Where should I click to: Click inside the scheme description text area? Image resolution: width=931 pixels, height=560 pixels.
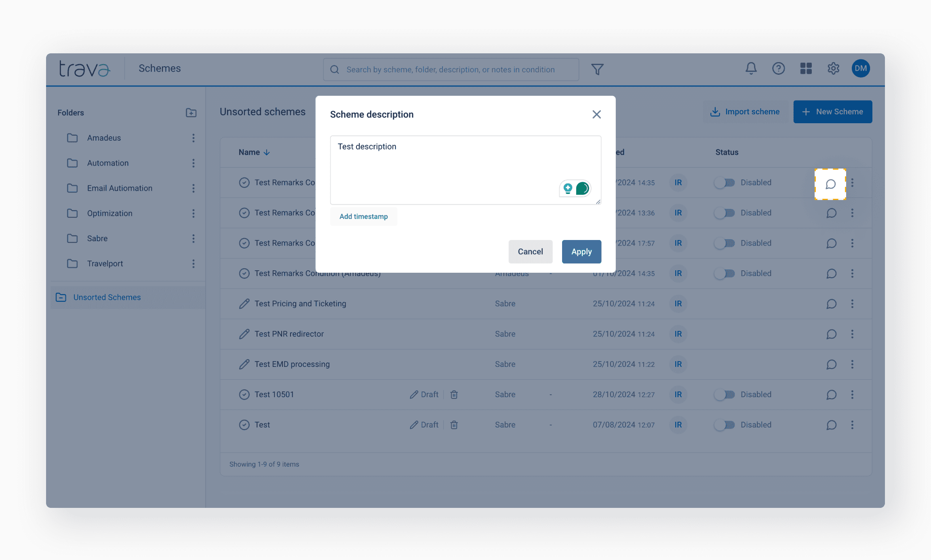(444, 170)
